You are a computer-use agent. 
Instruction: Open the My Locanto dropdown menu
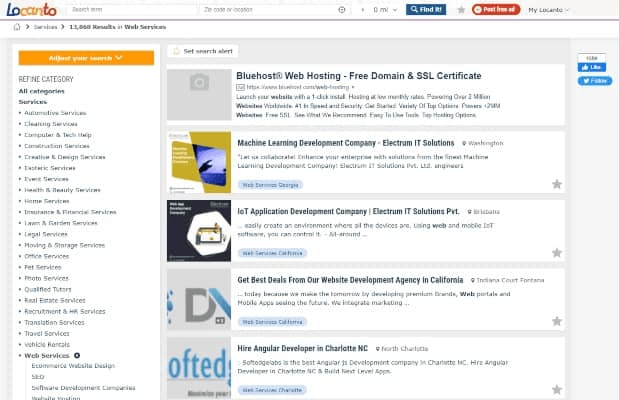548,10
